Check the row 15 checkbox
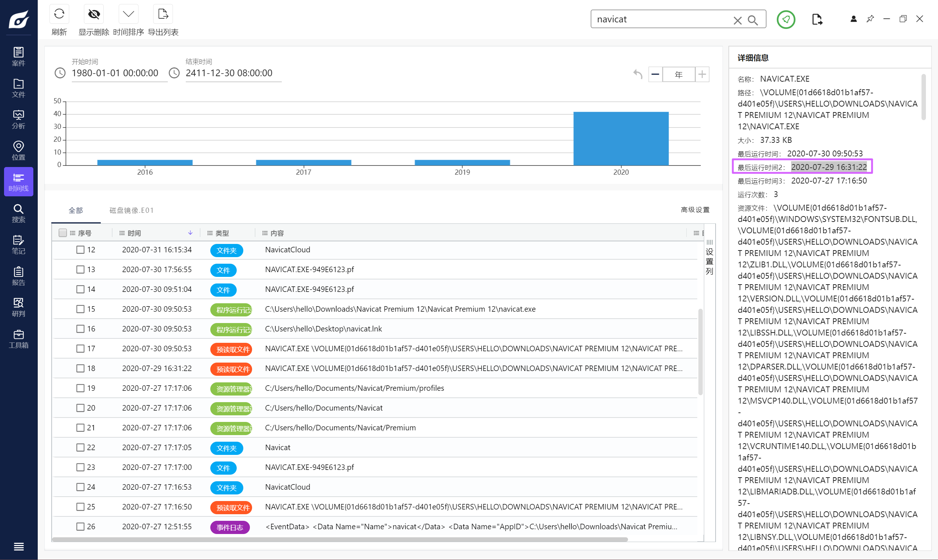 coord(80,309)
